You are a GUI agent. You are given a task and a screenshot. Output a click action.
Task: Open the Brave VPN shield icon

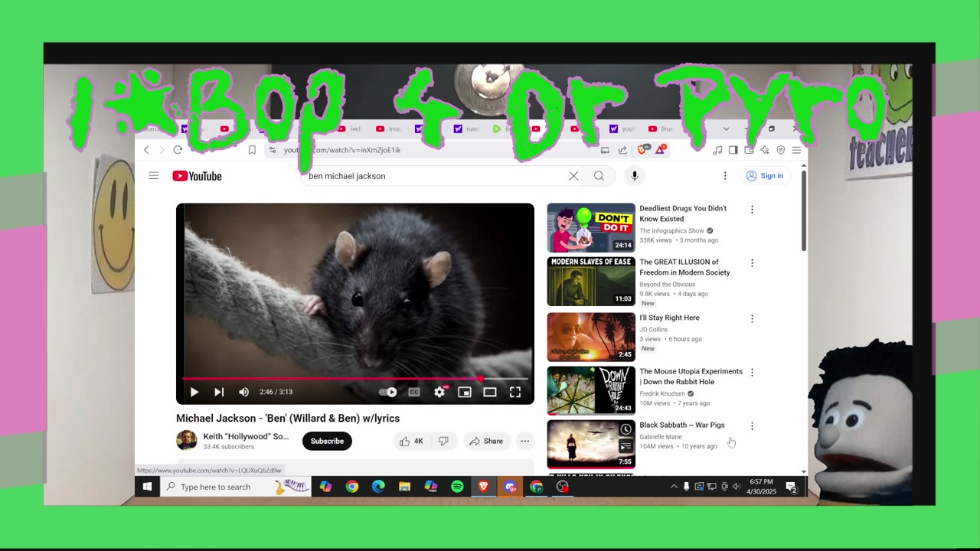coord(780,150)
